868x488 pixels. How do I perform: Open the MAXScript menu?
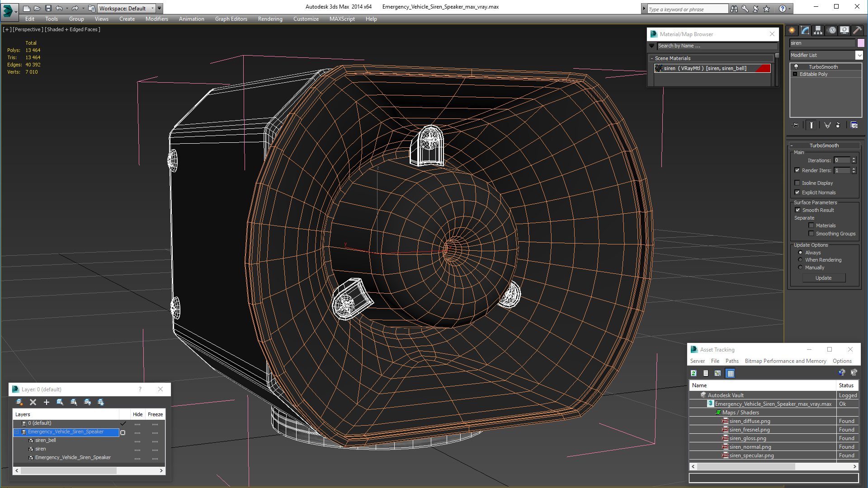pyautogui.click(x=342, y=19)
